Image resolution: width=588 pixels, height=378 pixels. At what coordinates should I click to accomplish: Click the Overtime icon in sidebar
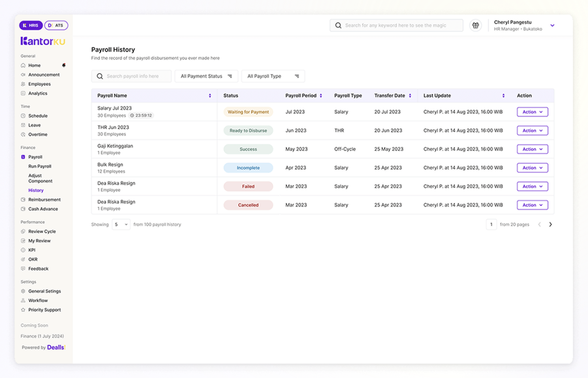pos(23,135)
